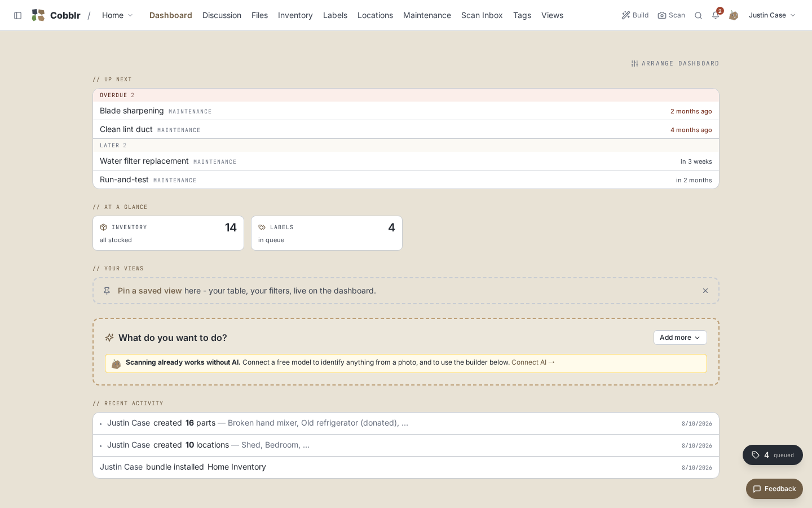The image size is (812, 508).
Task: Open the Build wand tool
Action: (635, 15)
